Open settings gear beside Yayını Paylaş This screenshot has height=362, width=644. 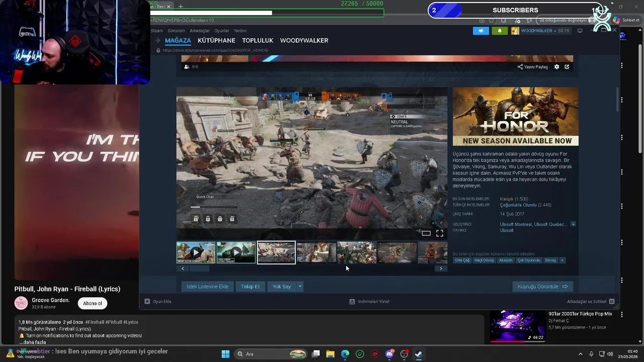pyautogui.click(x=556, y=66)
